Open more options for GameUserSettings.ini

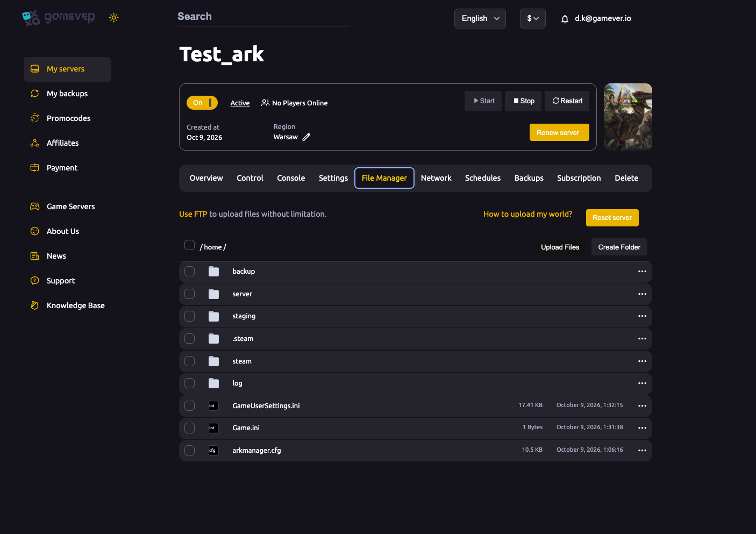pos(642,406)
